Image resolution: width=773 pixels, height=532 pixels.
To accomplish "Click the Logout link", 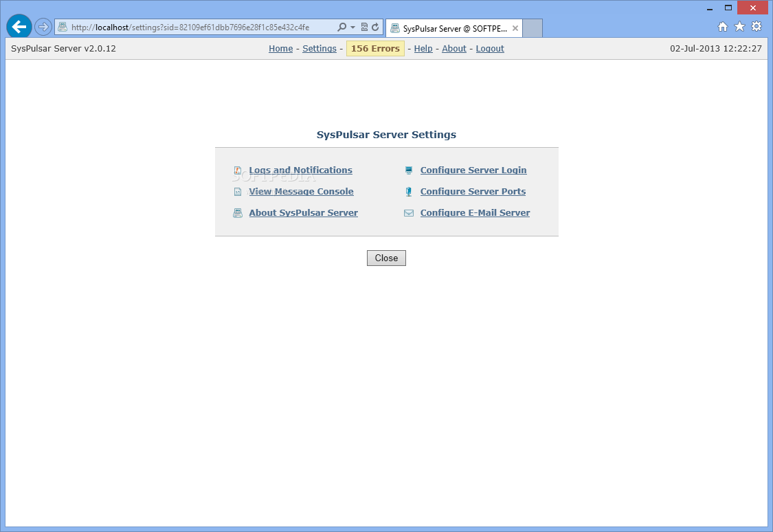I will [490, 48].
